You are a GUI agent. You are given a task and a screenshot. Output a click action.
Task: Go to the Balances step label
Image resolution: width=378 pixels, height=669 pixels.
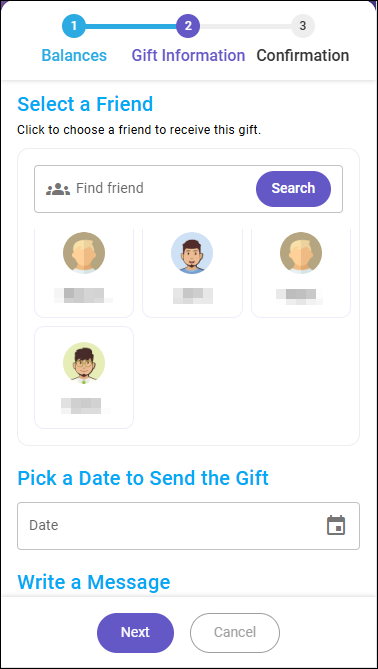point(74,55)
